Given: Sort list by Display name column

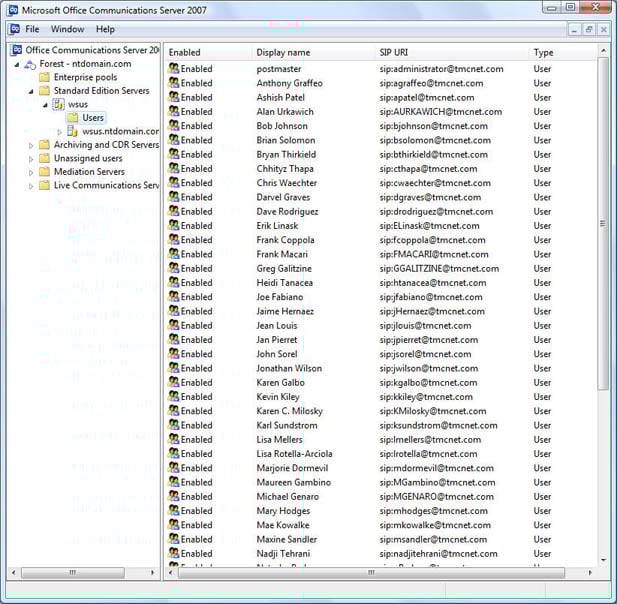Looking at the screenshot, I should 283,52.
